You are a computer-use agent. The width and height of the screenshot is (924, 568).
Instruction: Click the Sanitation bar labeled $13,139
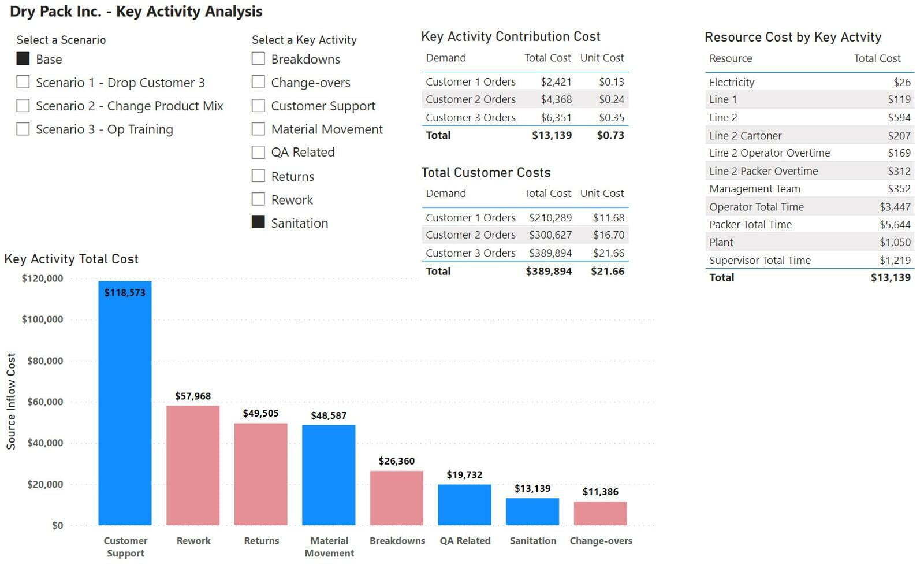tap(532, 511)
